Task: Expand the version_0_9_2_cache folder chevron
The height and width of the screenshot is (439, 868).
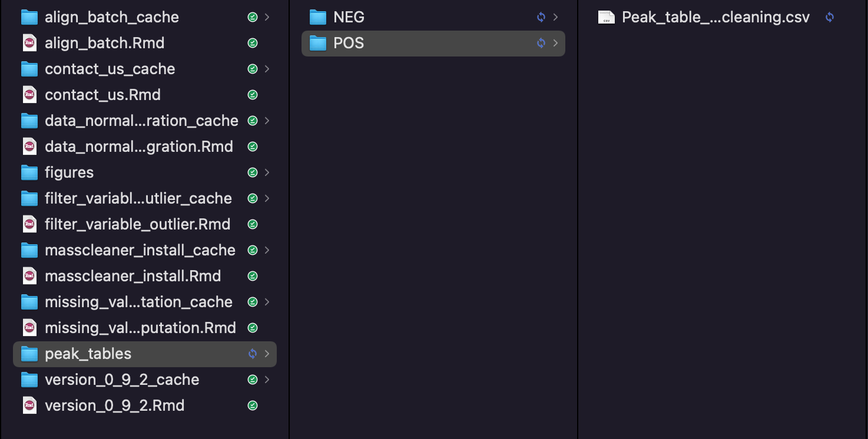Action: click(267, 380)
